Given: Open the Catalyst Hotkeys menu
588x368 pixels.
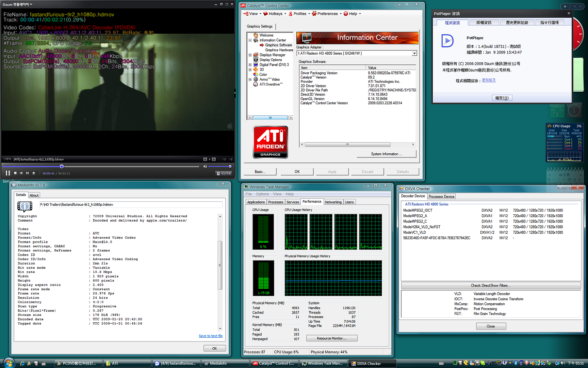Looking at the screenshot, I should click(275, 14).
